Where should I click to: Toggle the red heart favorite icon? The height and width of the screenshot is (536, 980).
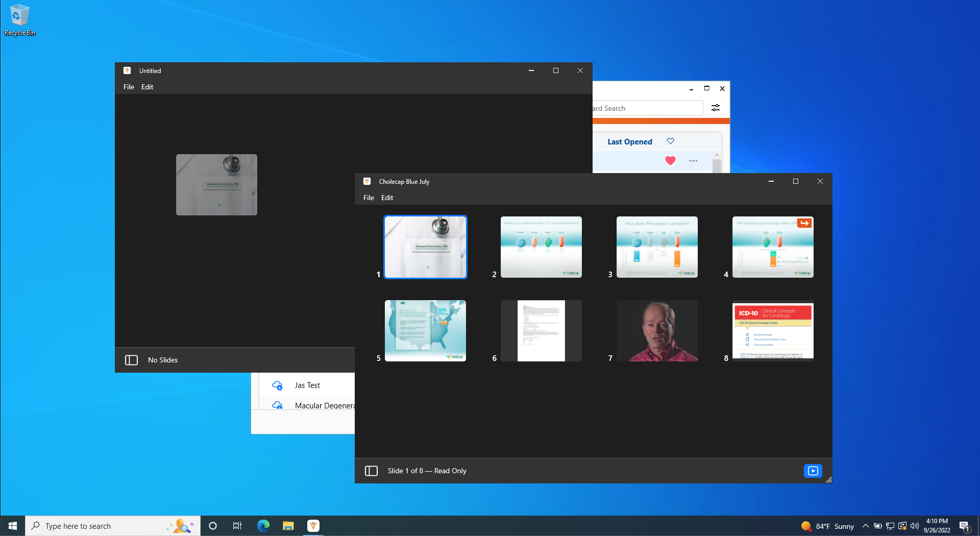670,161
